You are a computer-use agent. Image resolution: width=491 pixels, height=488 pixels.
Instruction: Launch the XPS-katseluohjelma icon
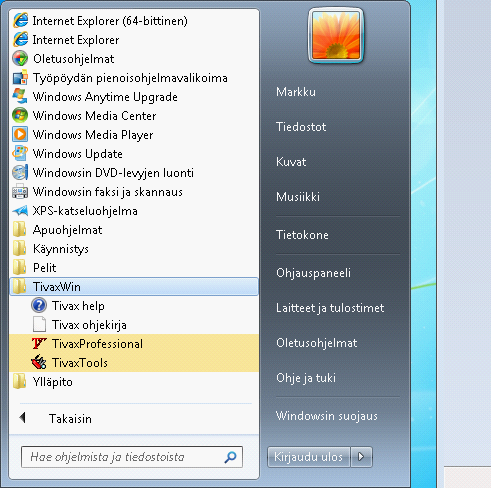[x=20, y=211]
